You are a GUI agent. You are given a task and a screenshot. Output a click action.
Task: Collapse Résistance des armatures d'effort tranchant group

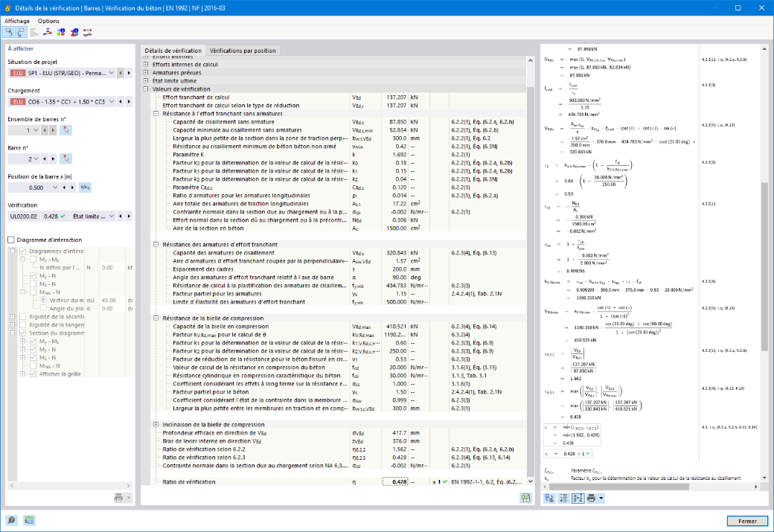[156, 245]
